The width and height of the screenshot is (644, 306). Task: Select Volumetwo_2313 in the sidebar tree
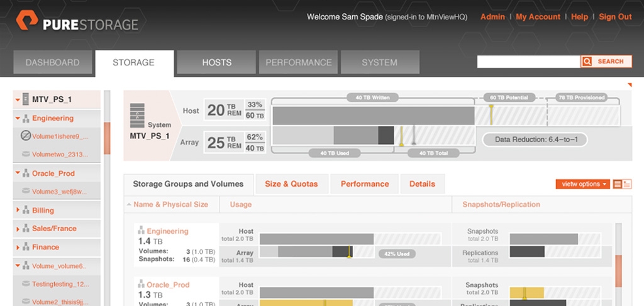point(60,155)
